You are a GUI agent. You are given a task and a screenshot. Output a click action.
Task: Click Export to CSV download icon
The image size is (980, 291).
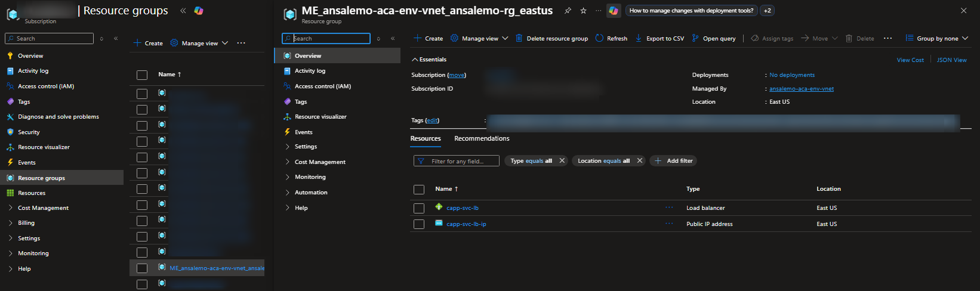point(639,38)
